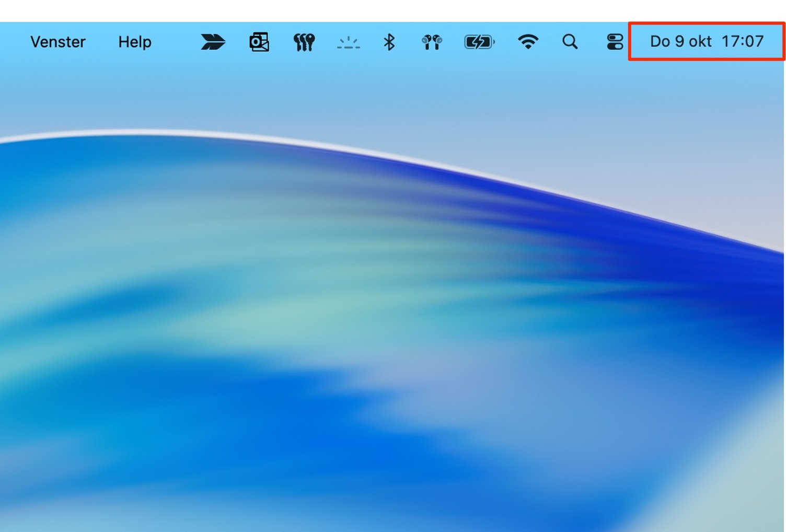Open the Bluetooth status menu

coord(389,42)
